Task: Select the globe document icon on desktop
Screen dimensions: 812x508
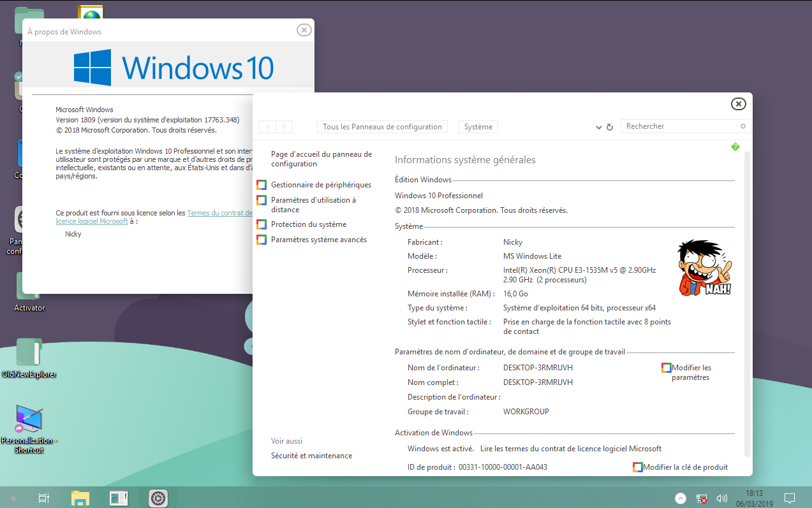Action: pyautogui.click(x=90, y=13)
